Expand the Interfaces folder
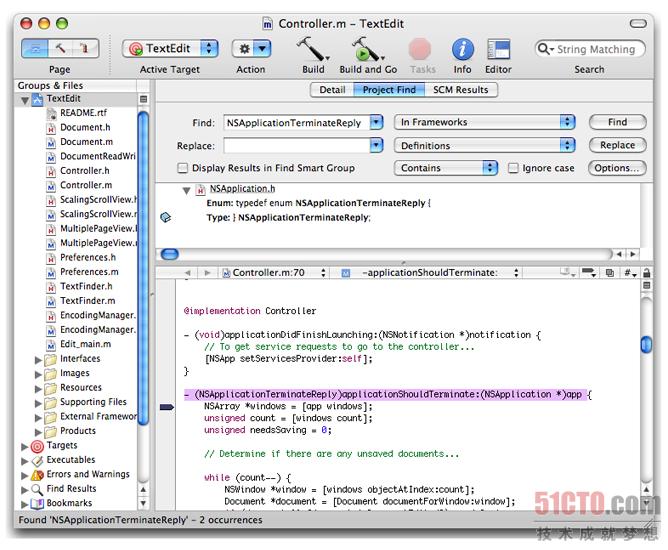The height and width of the screenshot is (550, 668). pyautogui.click(x=38, y=360)
